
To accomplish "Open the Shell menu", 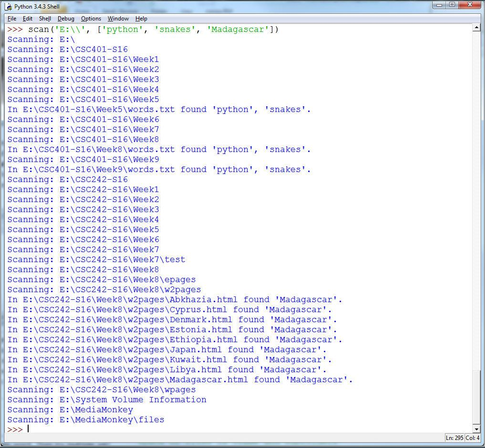I will pyautogui.click(x=45, y=19).
